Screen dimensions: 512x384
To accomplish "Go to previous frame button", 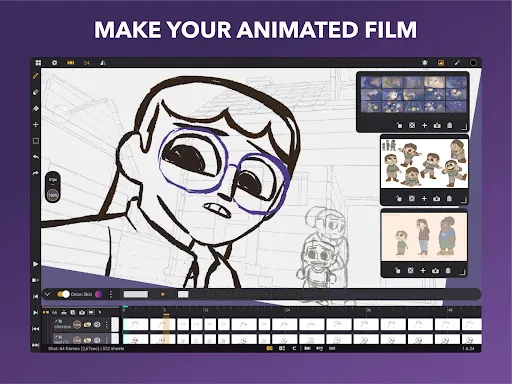I will 36,296.
